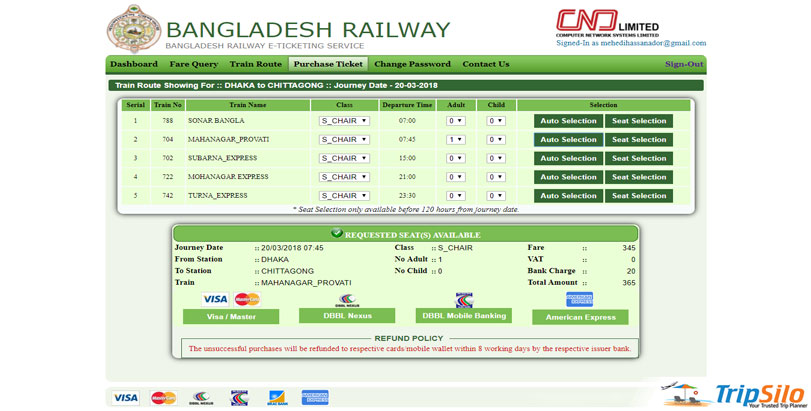The image size is (811, 411).
Task: Click the Bangladesh Railway emblem logo
Action: click(134, 29)
